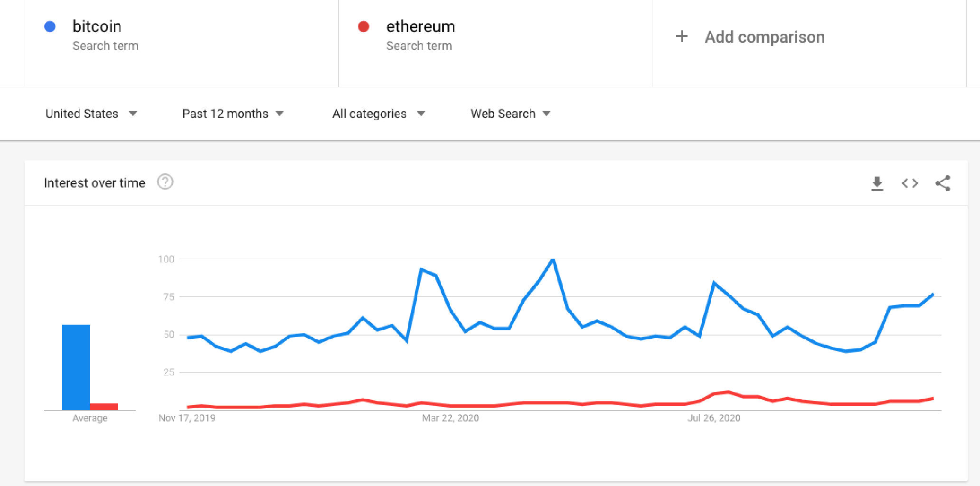Open the Interest over time help icon

pyautogui.click(x=165, y=182)
